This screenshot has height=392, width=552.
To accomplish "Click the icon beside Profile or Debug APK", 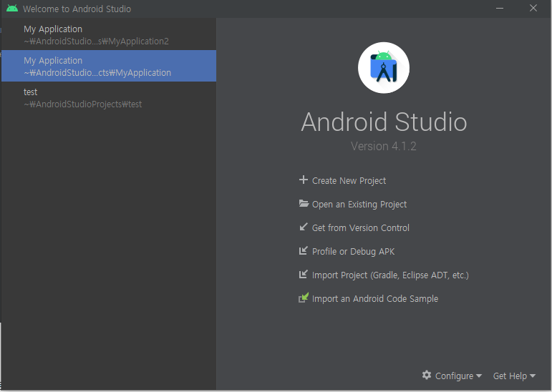I will click(x=303, y=250).
